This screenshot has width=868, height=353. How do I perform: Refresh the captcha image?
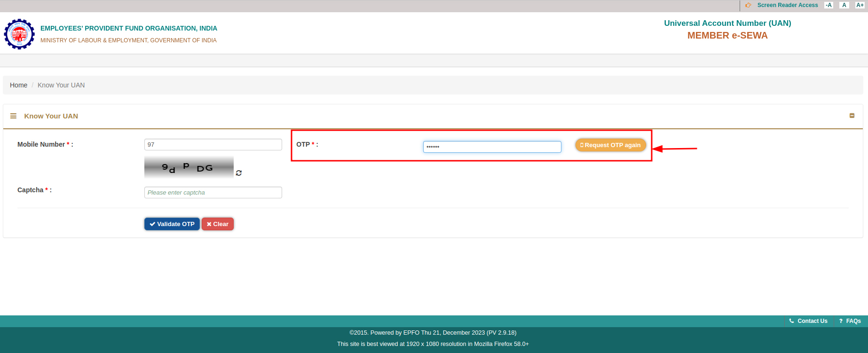(x=239, y=173)
